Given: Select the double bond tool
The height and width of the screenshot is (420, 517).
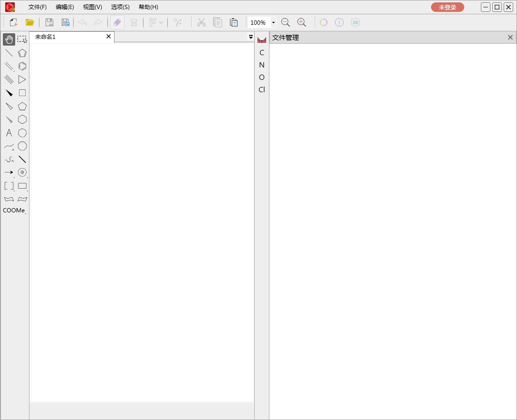Looking at the screenshot, I should click(x=9, y=66).
